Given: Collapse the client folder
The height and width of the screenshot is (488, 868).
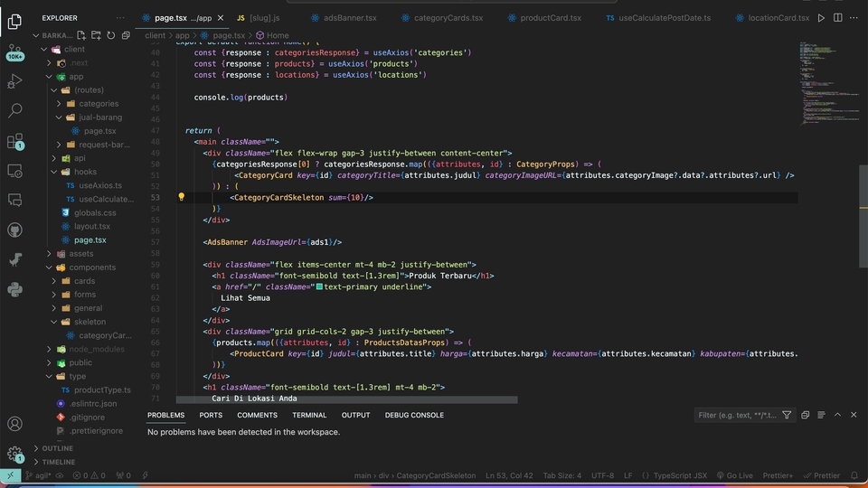Looking at the screenshot, I should click(44, 49).
